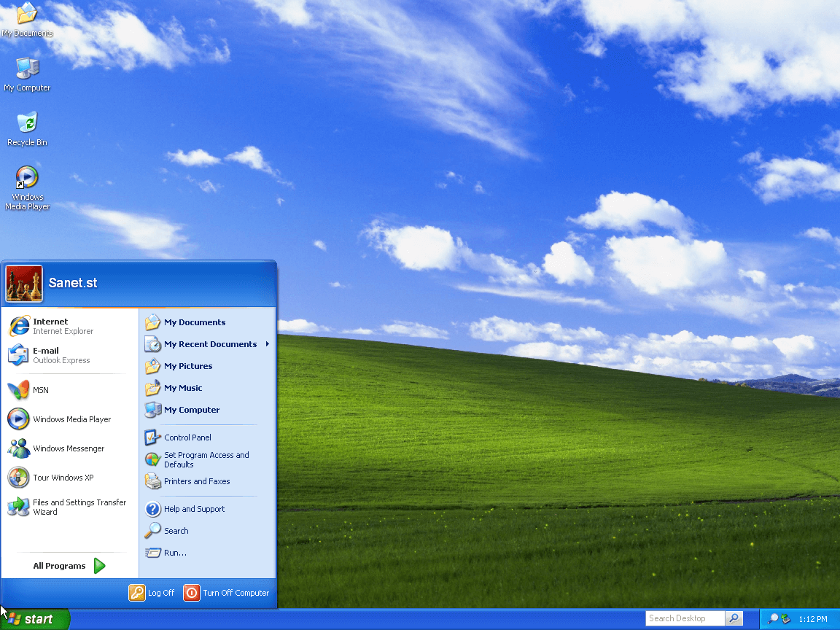Click the network icon in system tray
The image size is (840, 630).
[786, 619]
